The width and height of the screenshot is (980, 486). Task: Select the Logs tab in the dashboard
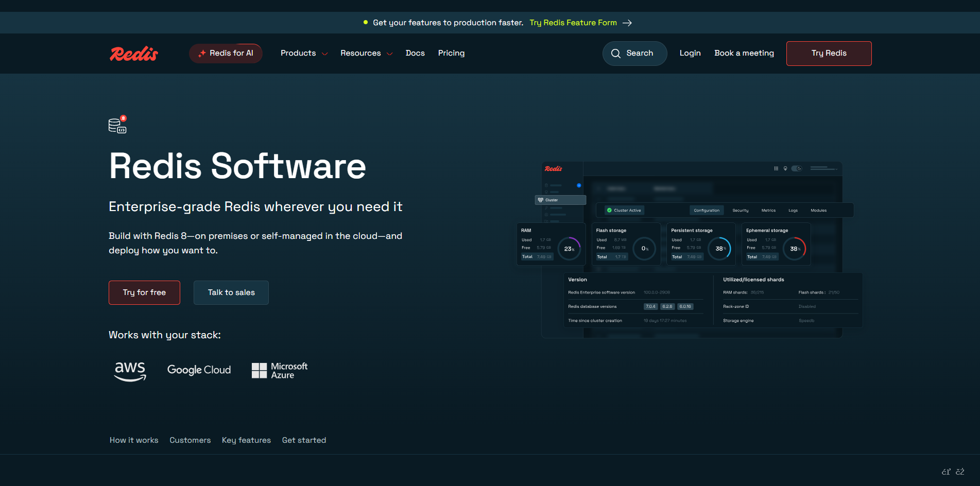(x=793, y=210)
